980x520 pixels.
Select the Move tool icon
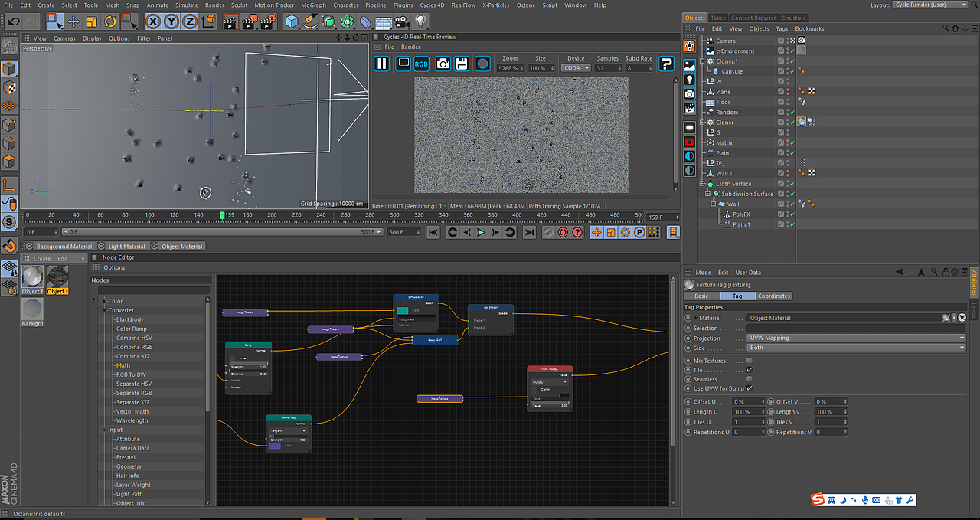[x=73, y=21]
